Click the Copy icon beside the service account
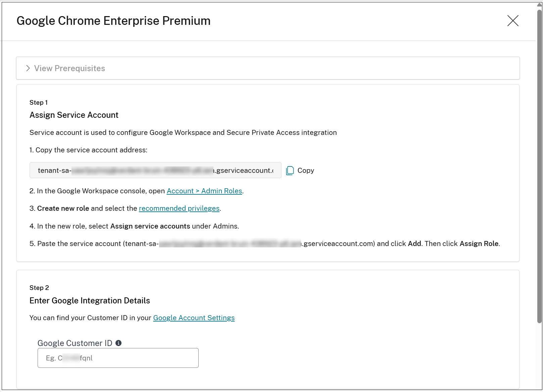Viewport: 543px width, 392px height. (289, 170)
